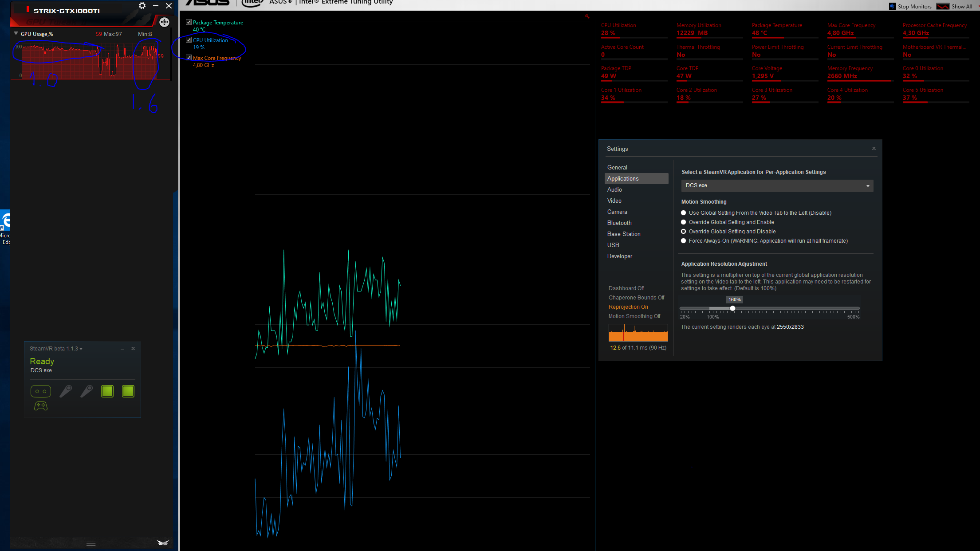Click the CPU Utilization 28 % monitor
Viewport: 980px width, 551px height.
pyautogui.click(x=634, y=30)
